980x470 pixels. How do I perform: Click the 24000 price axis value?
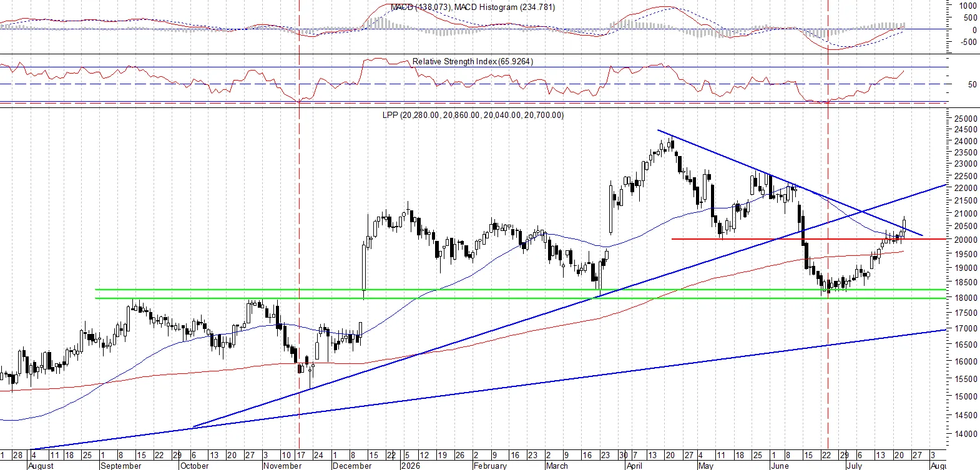pos(966,141)
